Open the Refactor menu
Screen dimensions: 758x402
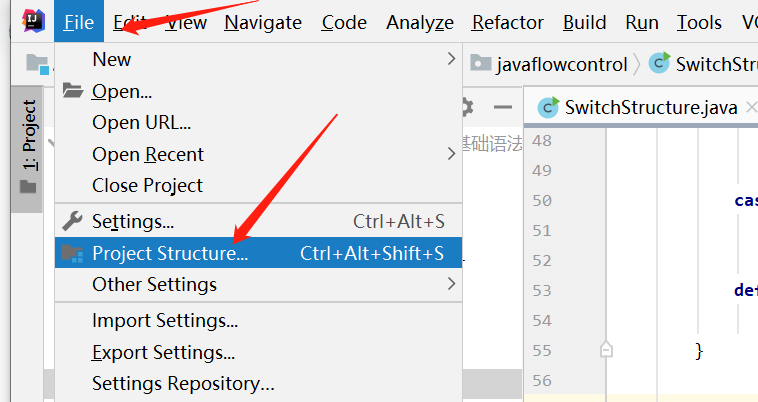coord(507,22)
